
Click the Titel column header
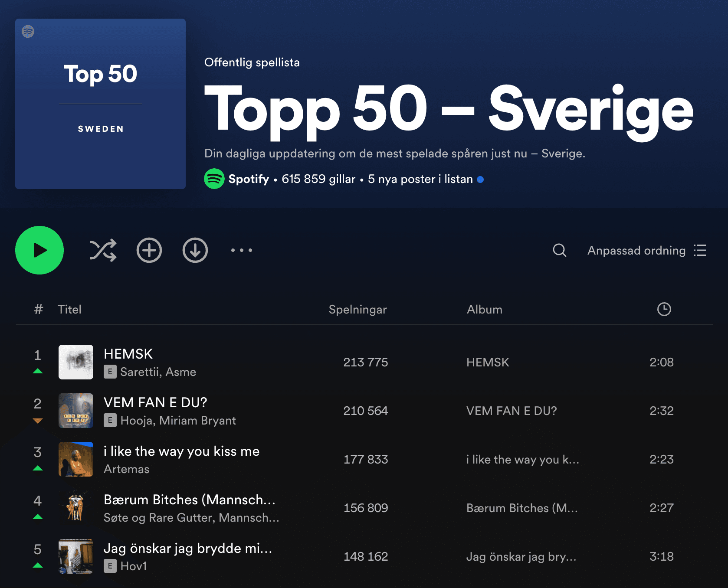(x=69, y=309)
